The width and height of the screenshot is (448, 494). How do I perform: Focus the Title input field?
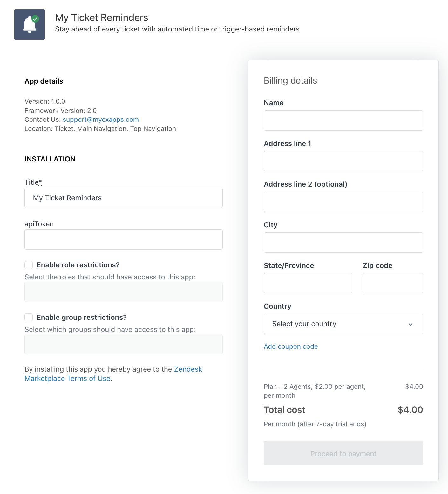pyautogui.click(x=124, y=198)
